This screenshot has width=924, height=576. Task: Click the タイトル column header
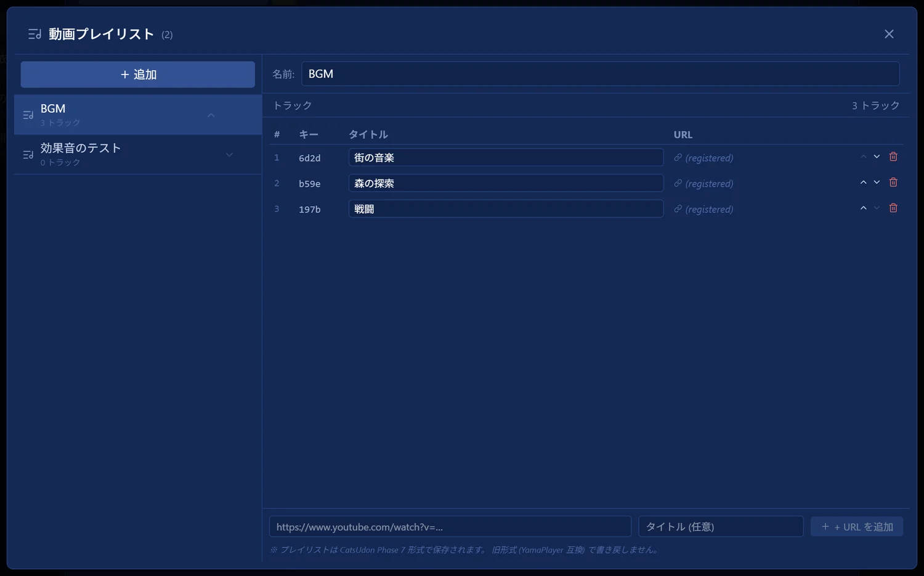(368, 134)
